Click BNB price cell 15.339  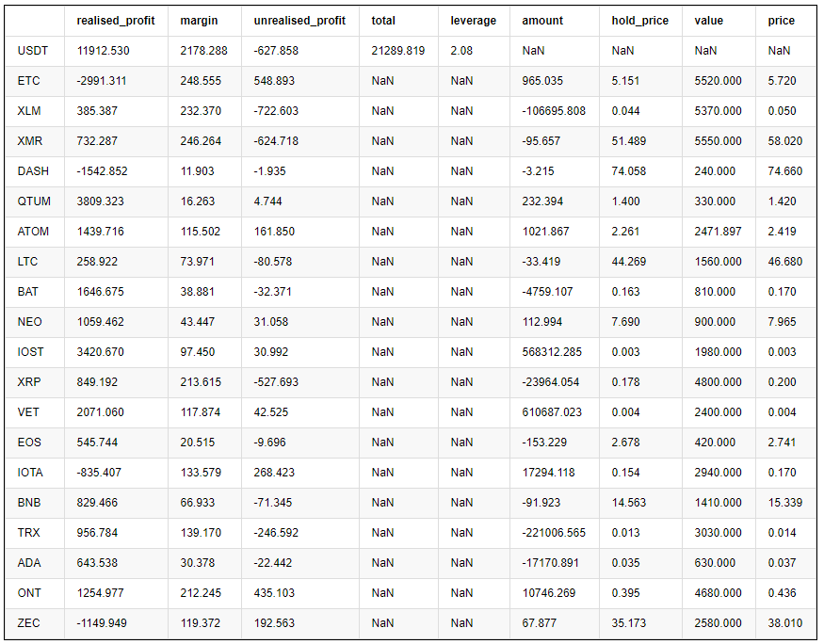[x=784, y=503]
